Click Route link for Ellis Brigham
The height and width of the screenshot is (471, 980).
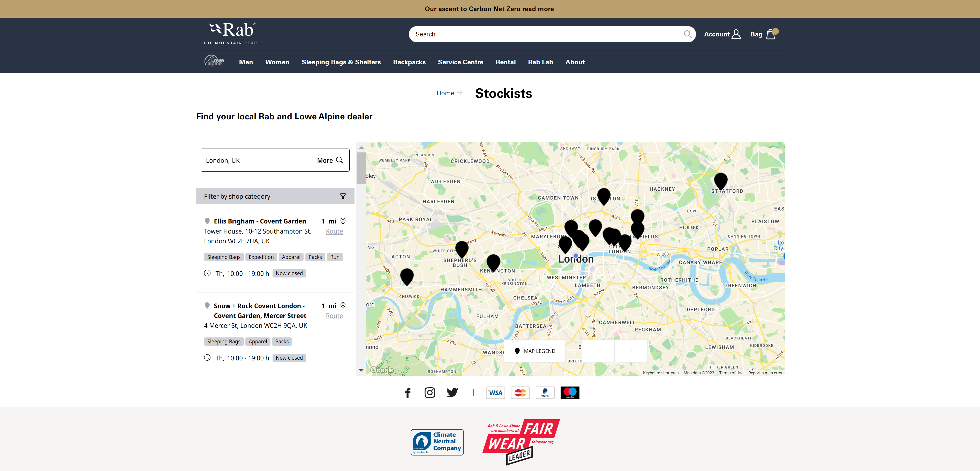click(x=334, y=231)
